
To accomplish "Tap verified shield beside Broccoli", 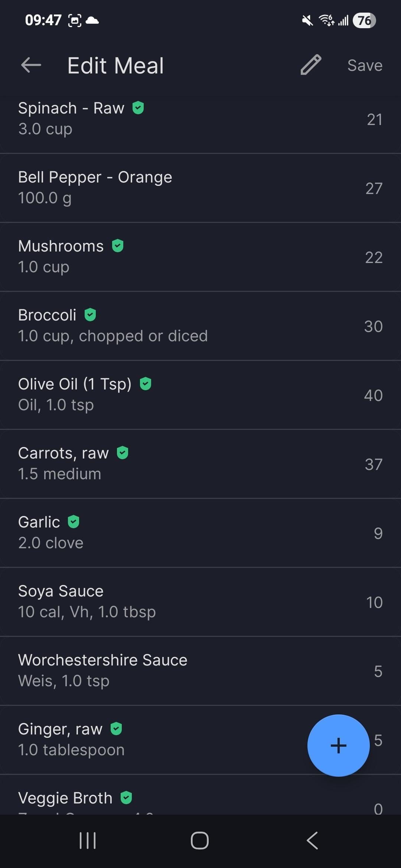I will pyautogui.click(x=90, y=315).
